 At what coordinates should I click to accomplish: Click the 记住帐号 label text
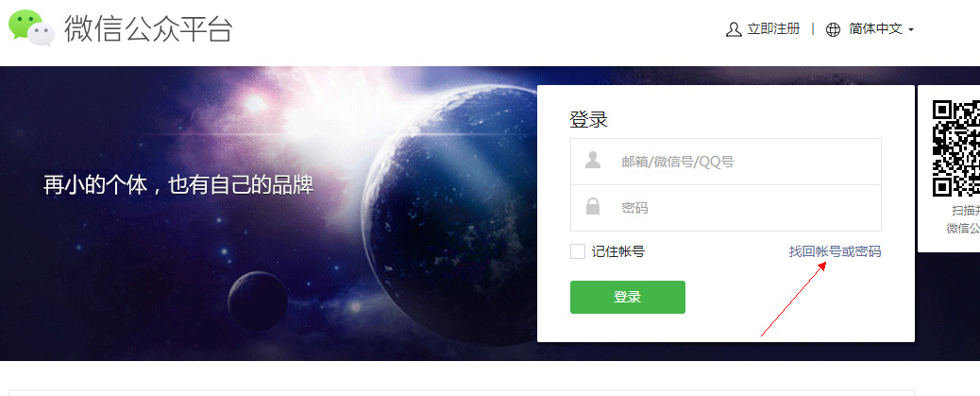click(x=618, y=251)
